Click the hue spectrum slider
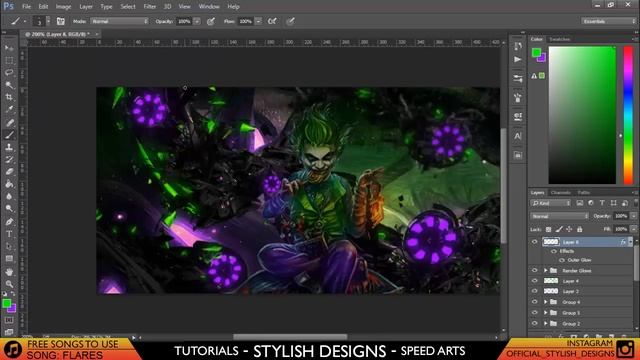This screenshot has width=640, height=360. tap(628, 115)
